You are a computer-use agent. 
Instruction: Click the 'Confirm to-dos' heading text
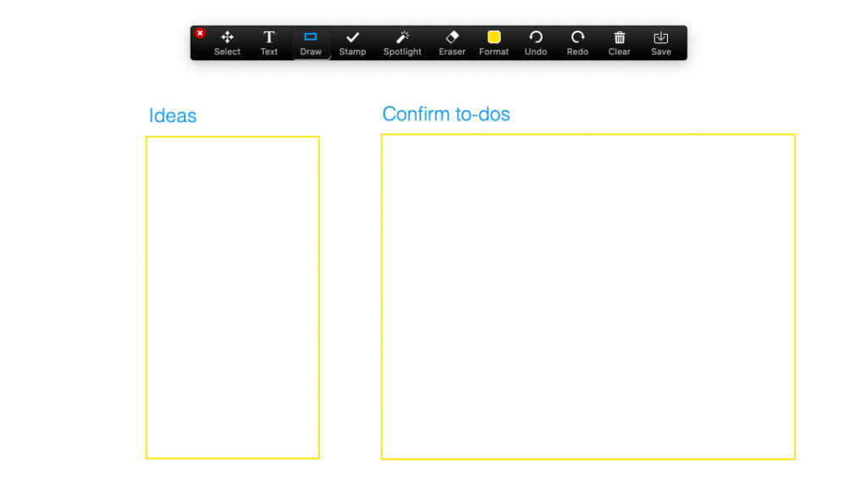(446, 114)
